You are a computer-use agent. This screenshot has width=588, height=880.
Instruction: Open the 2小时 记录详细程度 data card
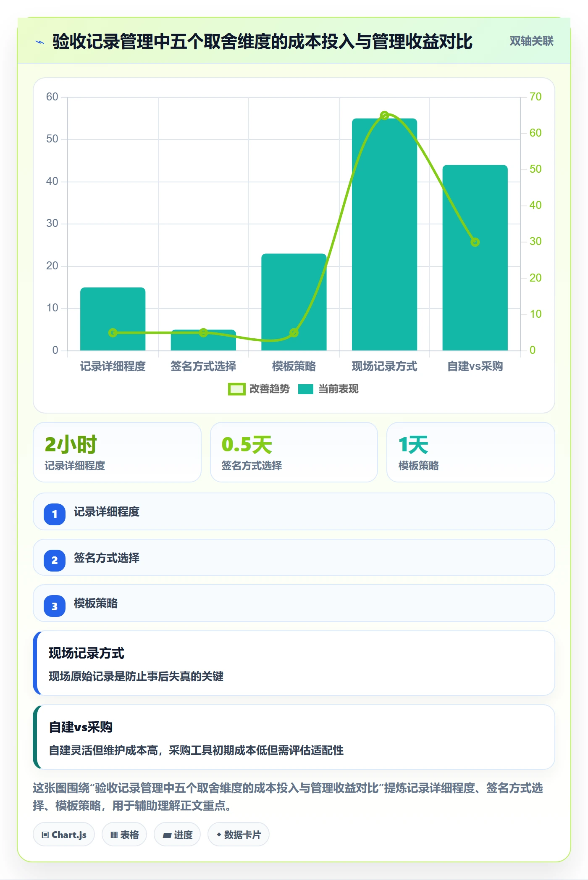(x=117, y=452)
